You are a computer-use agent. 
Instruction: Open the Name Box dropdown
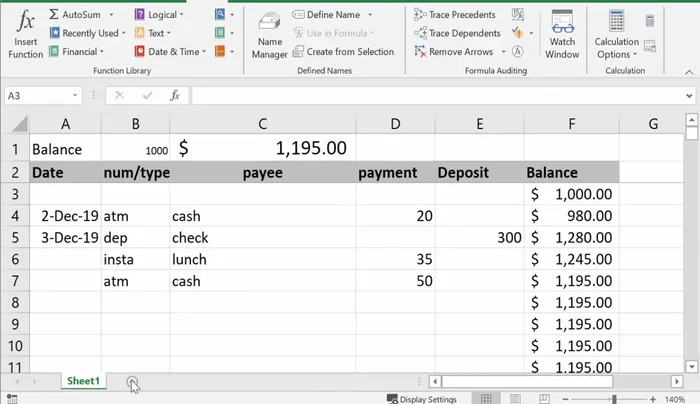pyautogui.click(x=75, y=95)
